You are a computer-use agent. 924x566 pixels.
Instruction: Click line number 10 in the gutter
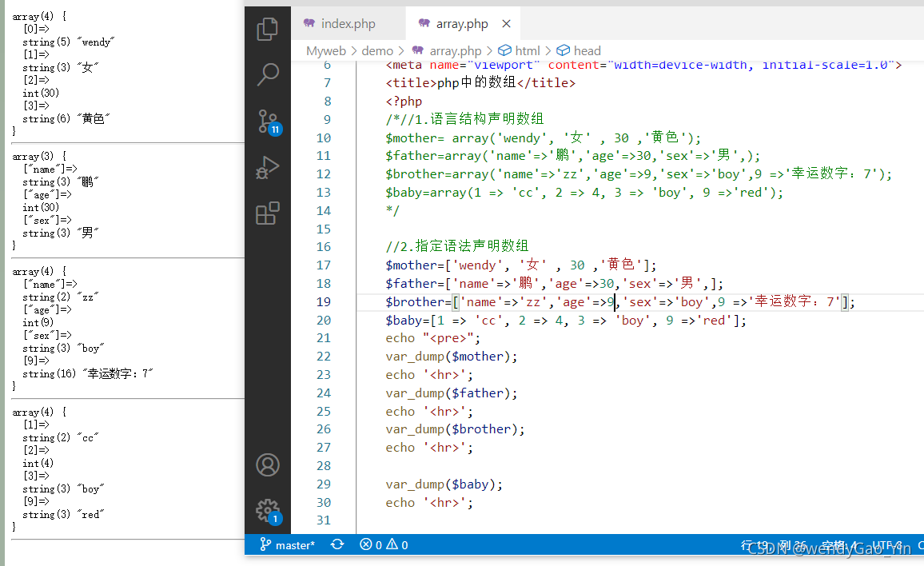pos(324,138)
